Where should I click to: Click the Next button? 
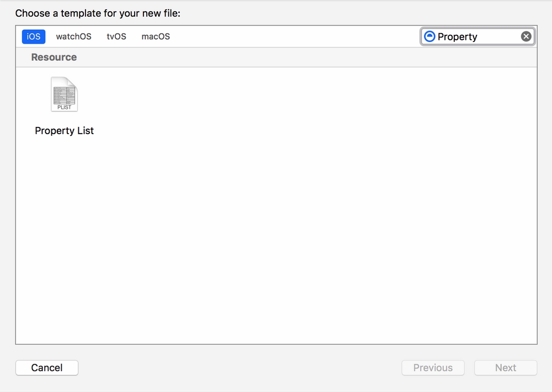point(506,368)
